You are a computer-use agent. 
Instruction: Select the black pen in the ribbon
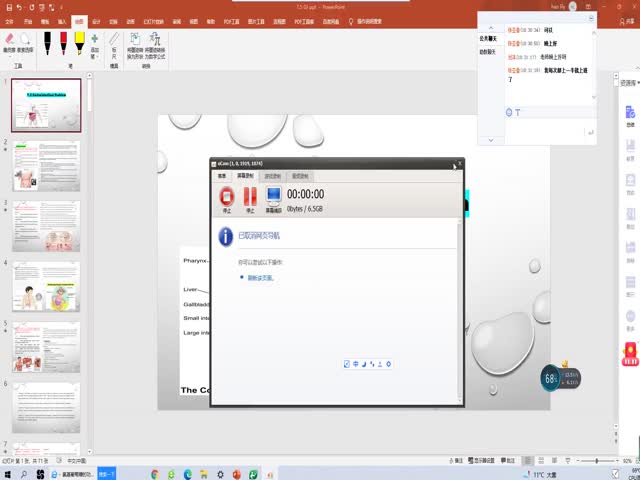[x=49, y=41]
